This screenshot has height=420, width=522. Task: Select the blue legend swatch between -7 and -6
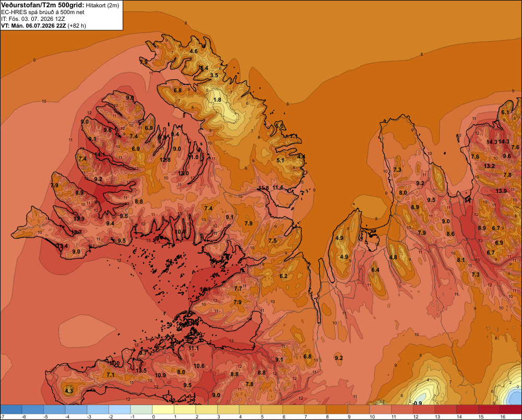(x=11, y=409)
